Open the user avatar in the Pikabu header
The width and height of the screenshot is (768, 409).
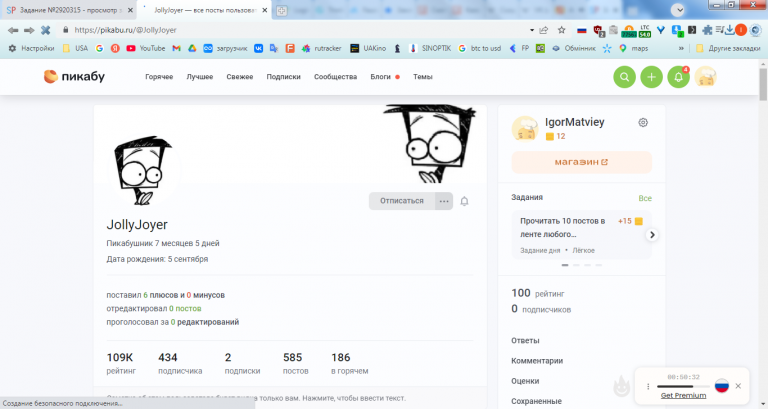[705, 77]
